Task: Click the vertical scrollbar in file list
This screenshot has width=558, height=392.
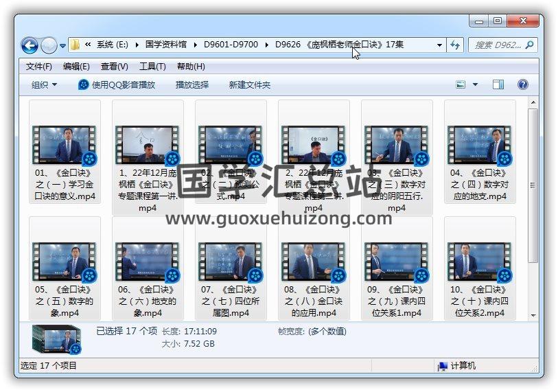Action: tap(533, 185)
